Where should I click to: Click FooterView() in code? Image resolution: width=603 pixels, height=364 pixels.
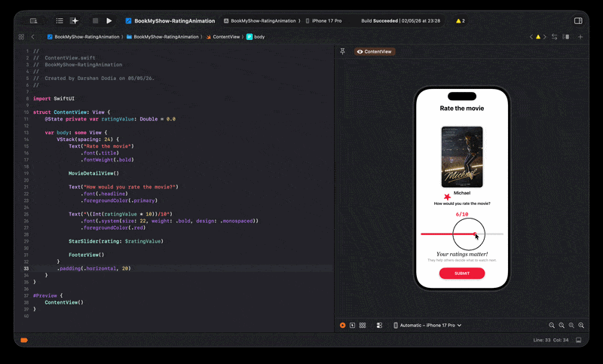(x=86, y=255)
